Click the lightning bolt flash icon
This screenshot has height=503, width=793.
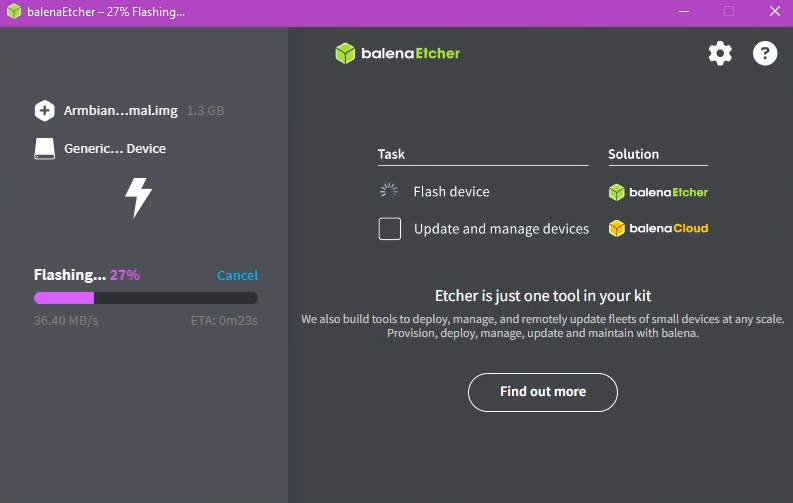[x=138, y=197]
